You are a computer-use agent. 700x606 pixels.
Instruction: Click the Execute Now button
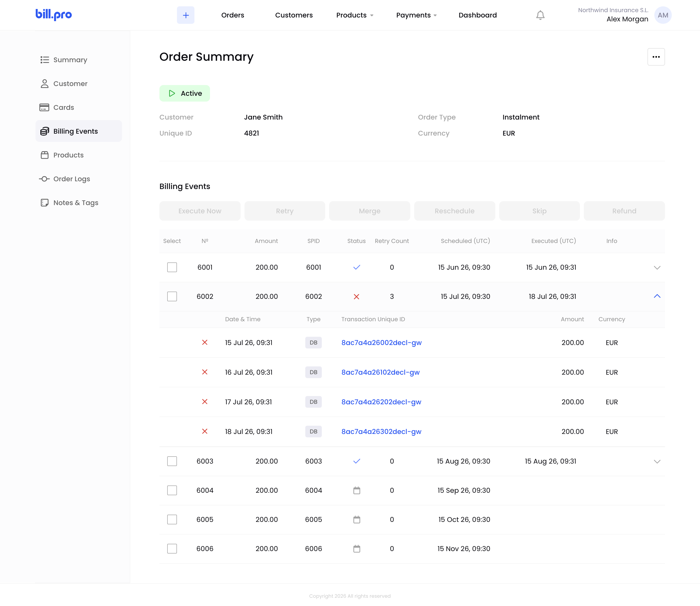point(200,211)
